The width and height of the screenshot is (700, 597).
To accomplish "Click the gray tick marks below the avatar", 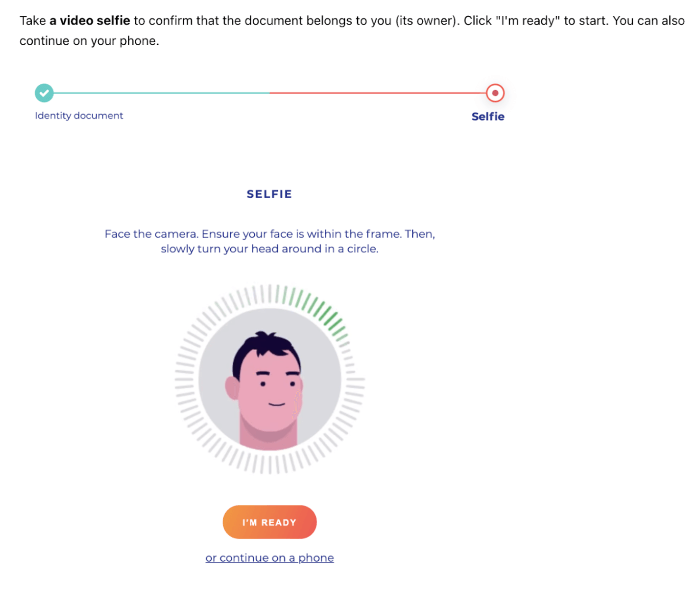I will [x=270, y=463].
